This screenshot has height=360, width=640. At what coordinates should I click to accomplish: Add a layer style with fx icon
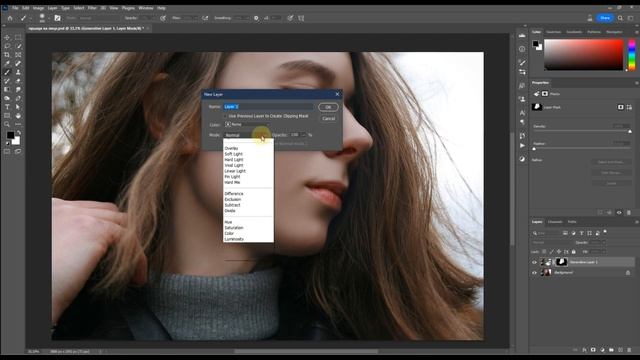pos(584,350)
